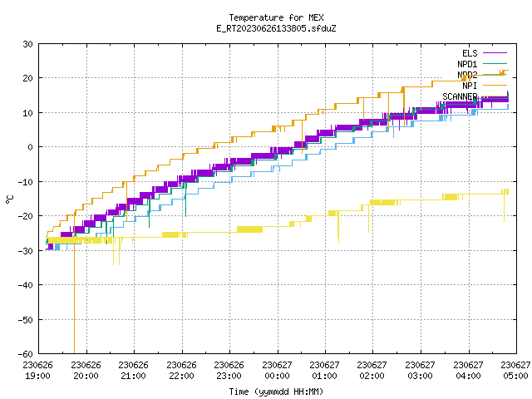The height and width of the screenshot is (399, 532).
Task: Click the x-axis tick '230627 01:00'
Action: (325, 371)
